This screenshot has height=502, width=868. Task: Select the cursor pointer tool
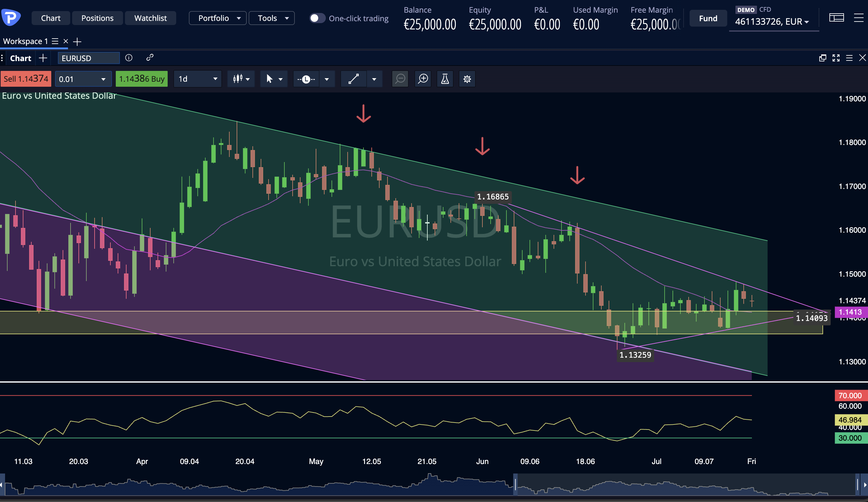(270, 79)
